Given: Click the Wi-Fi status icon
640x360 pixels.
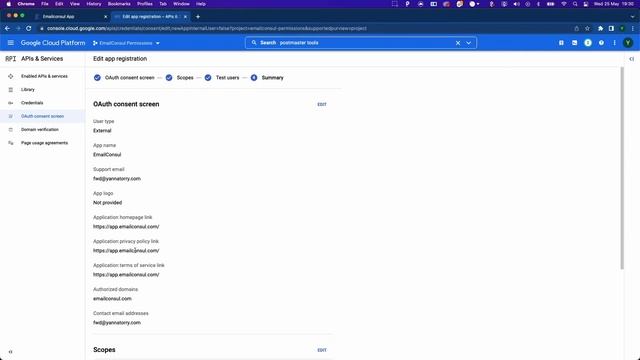Looking at the screenshot, I should 564,4.
